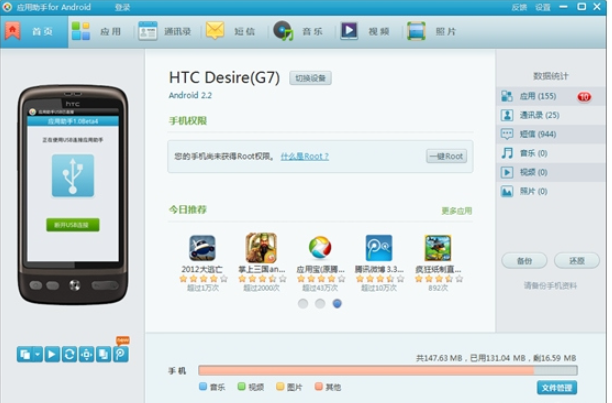Viewport: 612px width, 403px height.
Task: Click the HTC Desire(G7) device title
Action: [224, 78]
